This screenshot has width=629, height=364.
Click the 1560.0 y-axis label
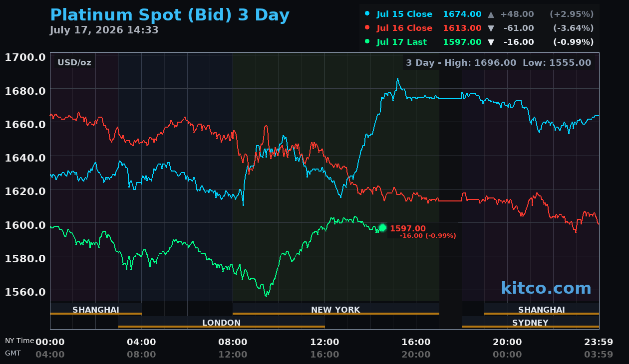pyautogui.click(x=25, y=291)
